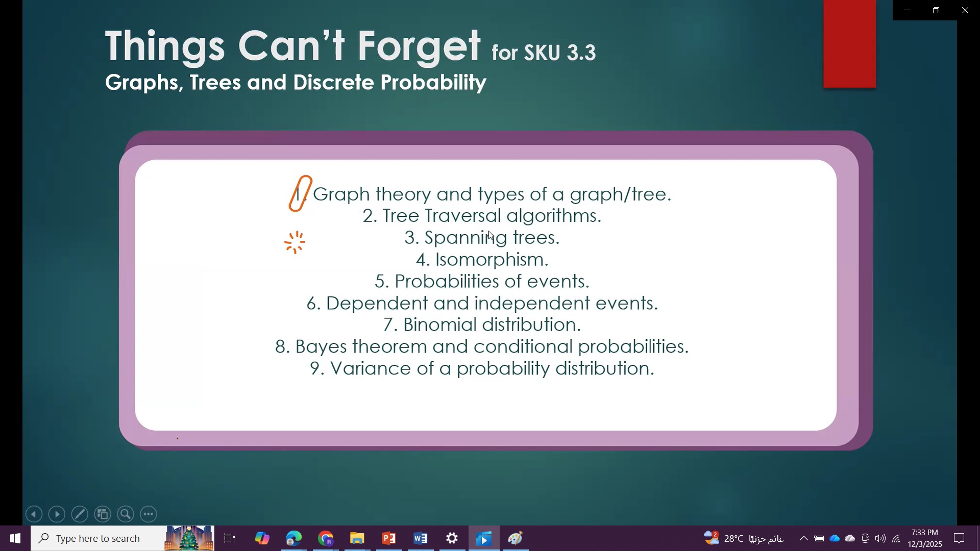This screenshot has width=980, height=551.
Task: Open Google Chrome from the taskbar
Action: click(x=326, y=538)
